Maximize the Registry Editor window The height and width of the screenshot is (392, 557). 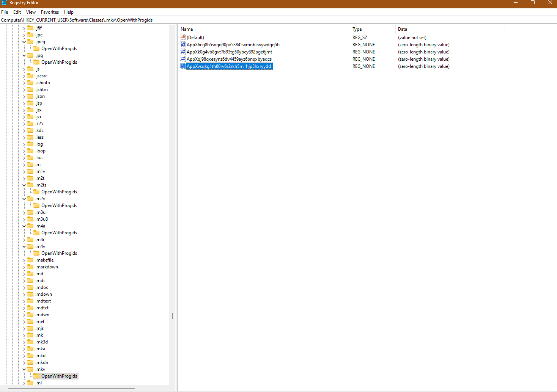click(x=533, y=3)
